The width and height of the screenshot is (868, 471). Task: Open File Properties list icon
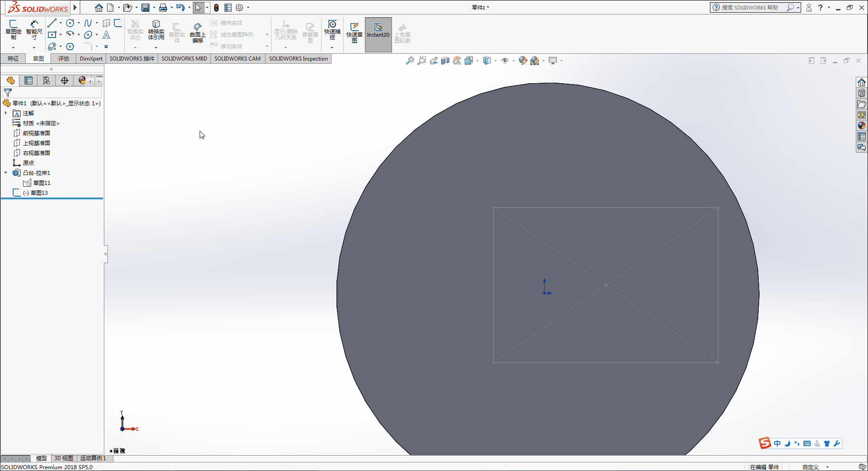coord(228,8)
